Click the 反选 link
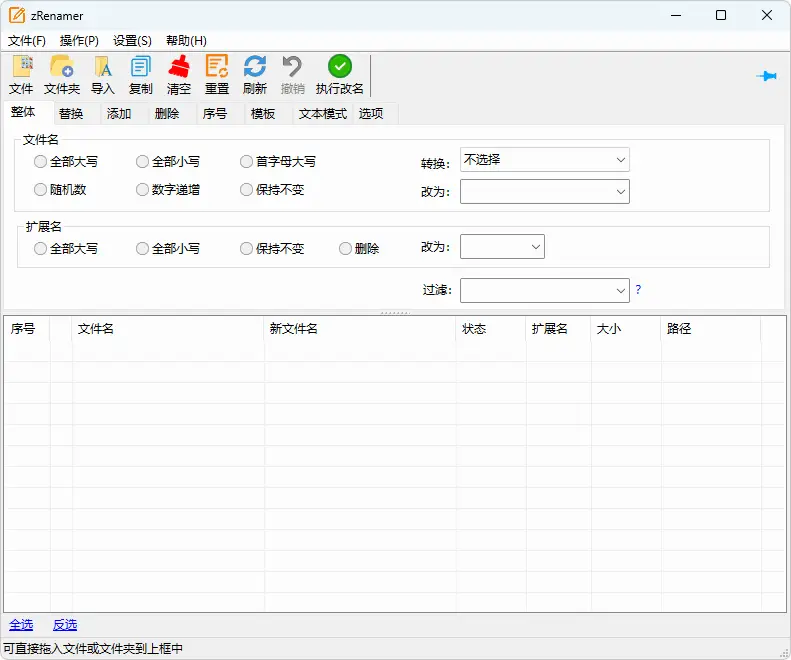The image size is (791, 660). click(65, 625)
